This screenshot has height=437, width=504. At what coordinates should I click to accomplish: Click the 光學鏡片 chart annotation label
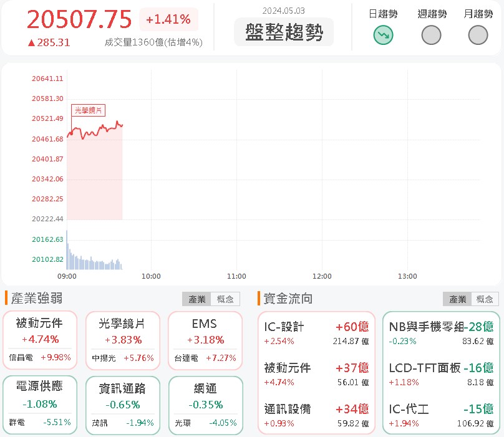[x=88, y=110]
